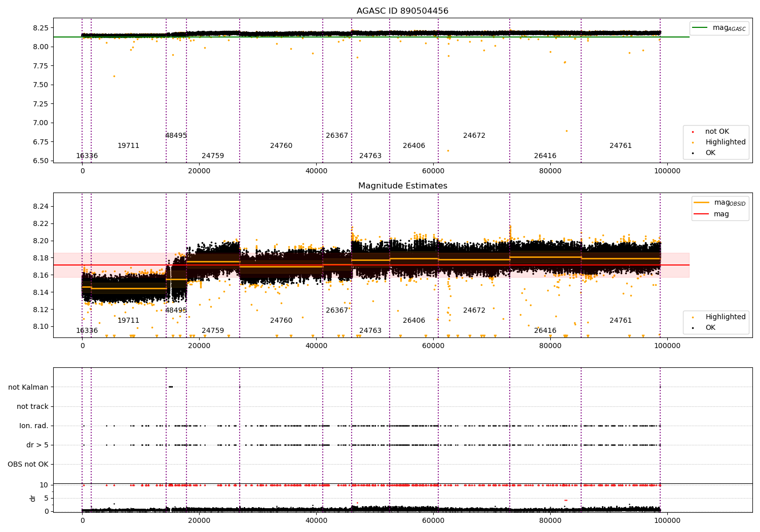This screenshot has width=760, height=532.
Task: Click OBSID label 26416 in the Magnitude Estimates plot
Action: (545, 331)
